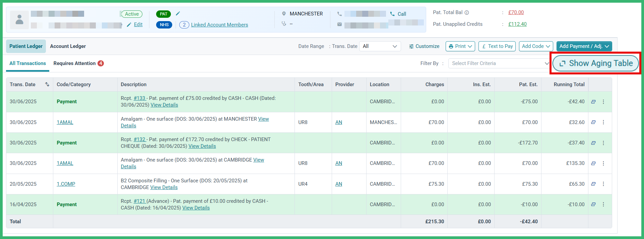Viewport: 644px width, 239px height.
Task: Click 1AMAL code in MANCHESTER row
Action: pos(65,122)
